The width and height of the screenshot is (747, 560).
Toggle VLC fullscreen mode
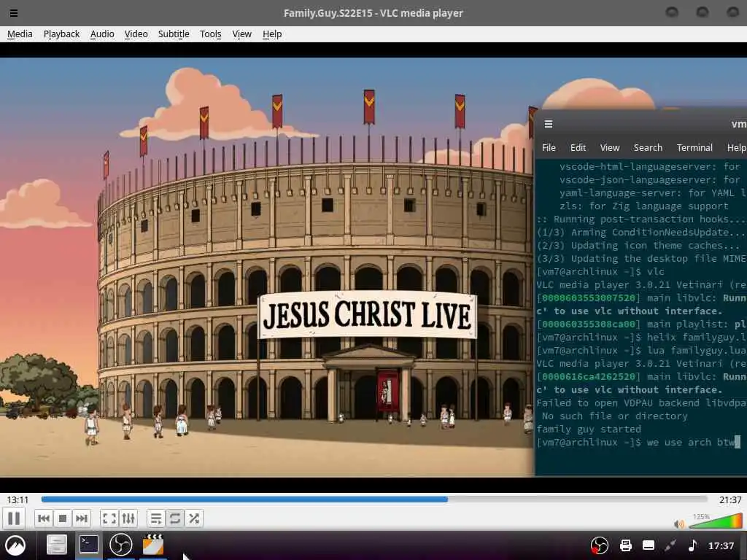pyautogui.click(x=109, y=518)
